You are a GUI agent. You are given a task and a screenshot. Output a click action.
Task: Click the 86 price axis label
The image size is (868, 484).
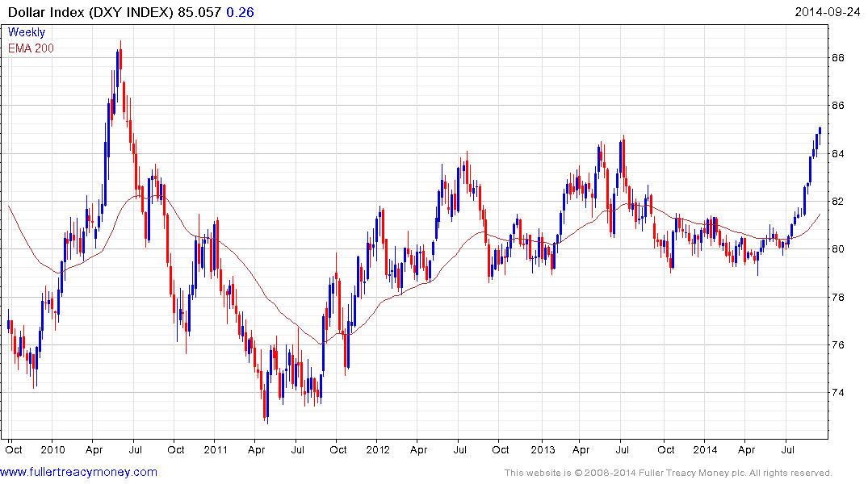pos(838,105)
